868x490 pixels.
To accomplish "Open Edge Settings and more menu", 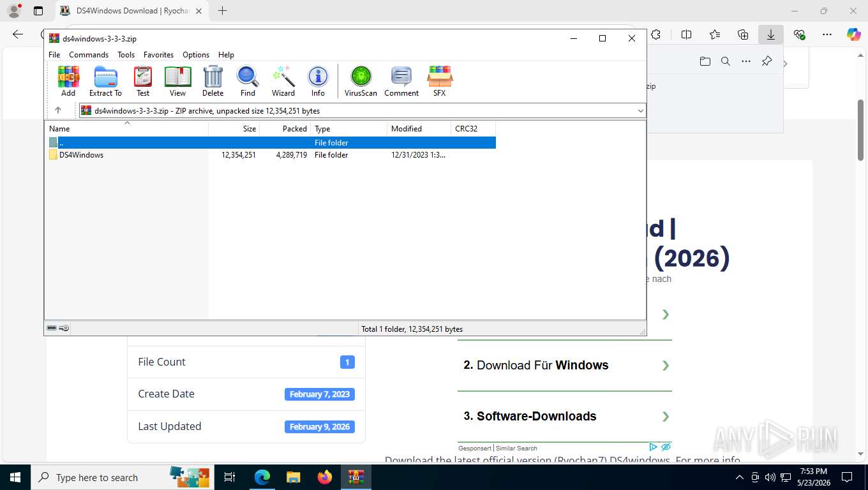I will 827,34.
